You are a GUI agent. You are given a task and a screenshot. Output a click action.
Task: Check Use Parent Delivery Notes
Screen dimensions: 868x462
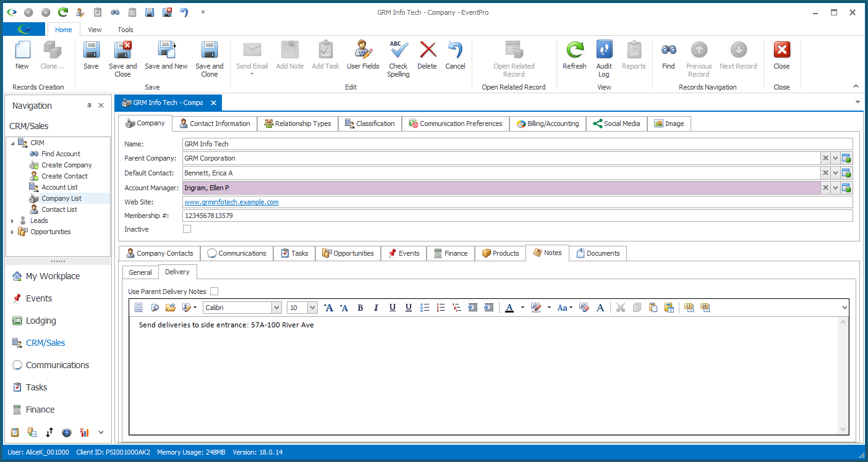click(x=215, y=292)
